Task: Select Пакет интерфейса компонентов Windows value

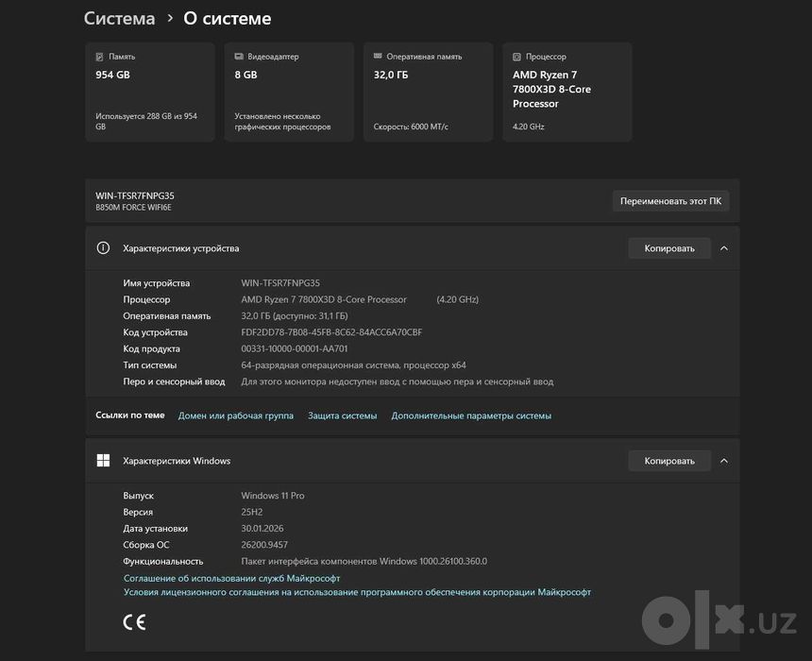Action: (364, 561)
